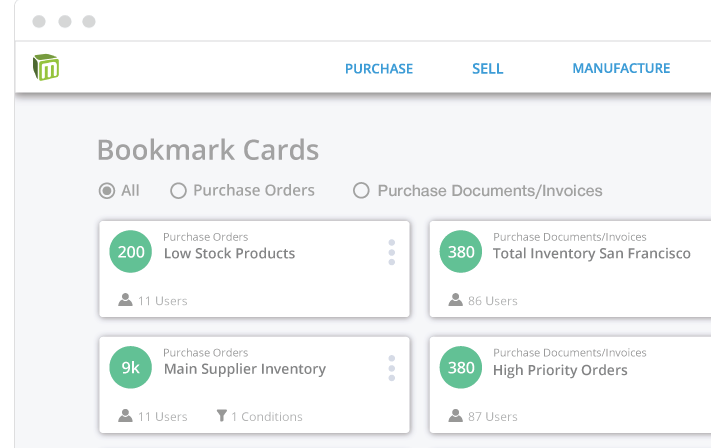
Task: Click Purchase Documents/Invoices label above Total Inventory
Action: (x=570, y=237)
